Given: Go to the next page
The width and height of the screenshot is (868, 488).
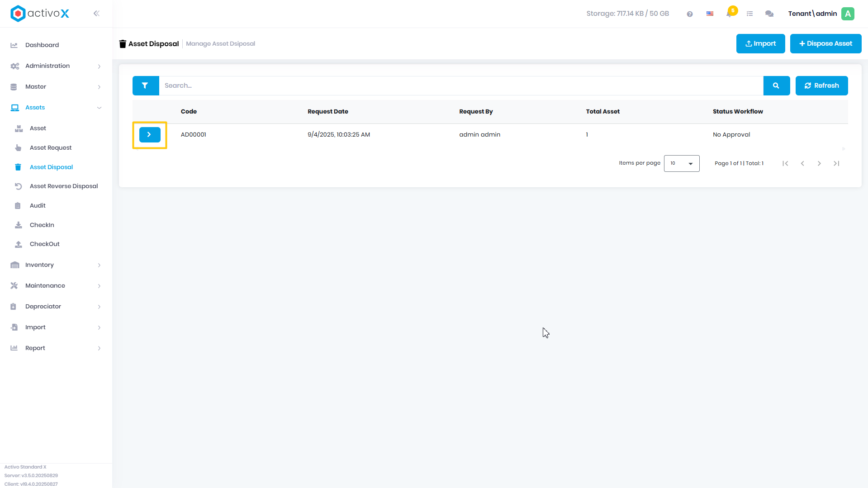Looking at the screenshot, I should (819, 163).
